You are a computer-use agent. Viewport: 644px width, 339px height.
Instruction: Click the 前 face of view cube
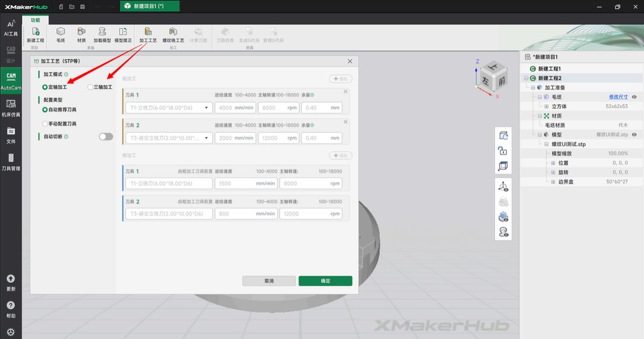click(x=502, y=81)
